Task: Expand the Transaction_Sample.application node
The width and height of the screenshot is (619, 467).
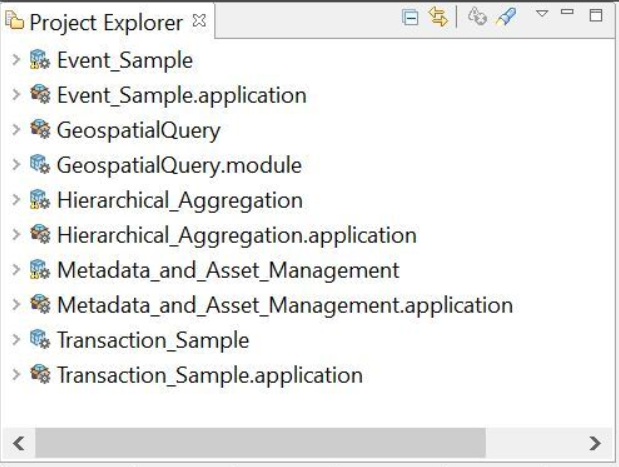Action: (x=15, y=376)
